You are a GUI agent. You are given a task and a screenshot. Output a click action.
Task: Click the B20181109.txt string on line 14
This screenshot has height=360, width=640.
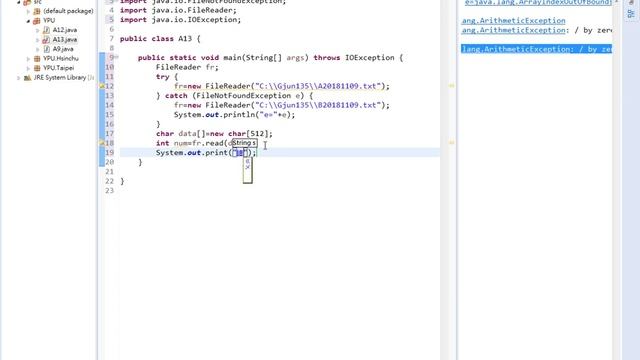pyautogui.click(x=317, y=105)
